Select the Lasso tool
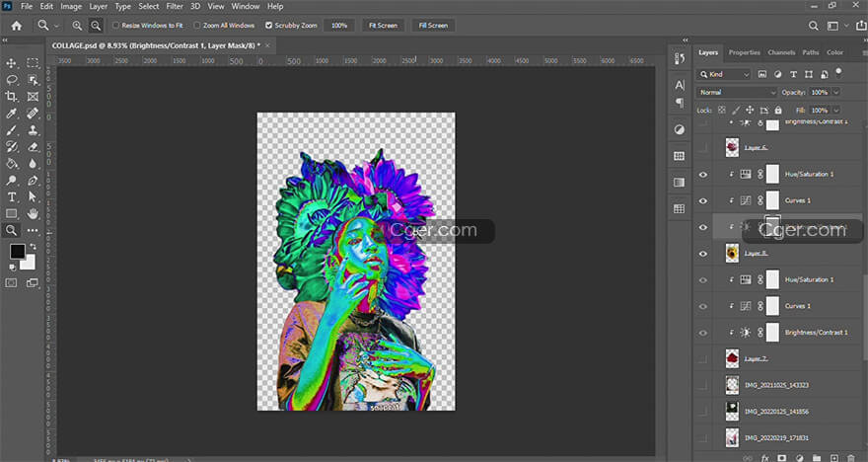The height and width of the screenshot is (462, 868). pyautogui.click(x=11, y=80)
